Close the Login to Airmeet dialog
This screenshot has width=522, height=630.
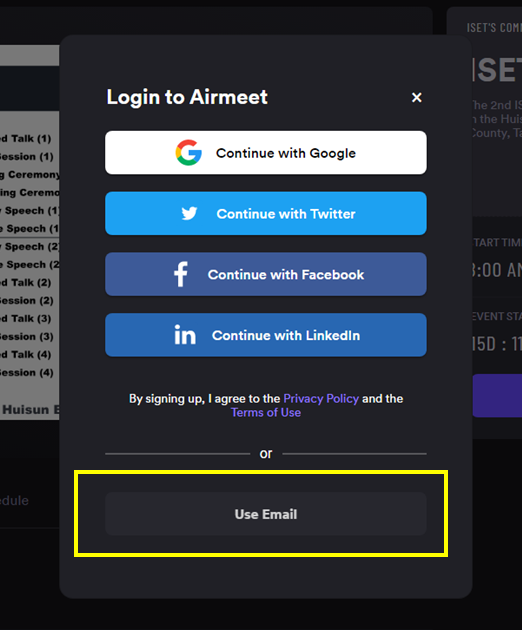point(417,97)
